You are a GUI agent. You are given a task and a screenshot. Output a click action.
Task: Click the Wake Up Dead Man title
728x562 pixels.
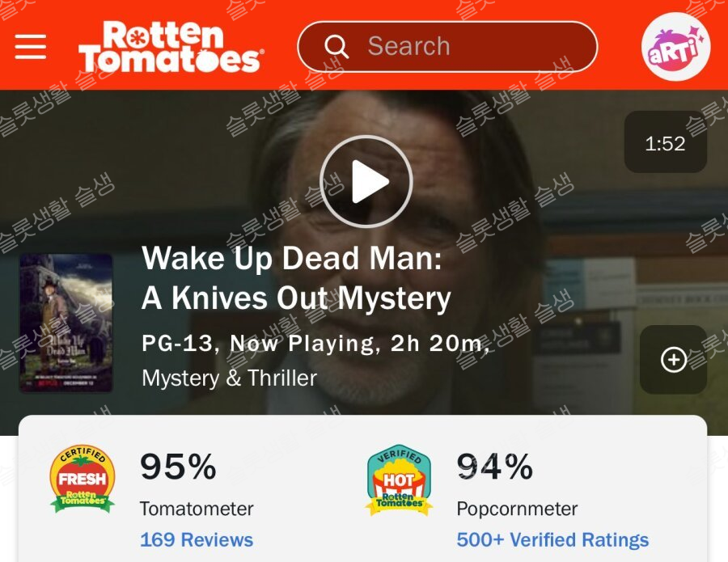(x=296, y=277)
